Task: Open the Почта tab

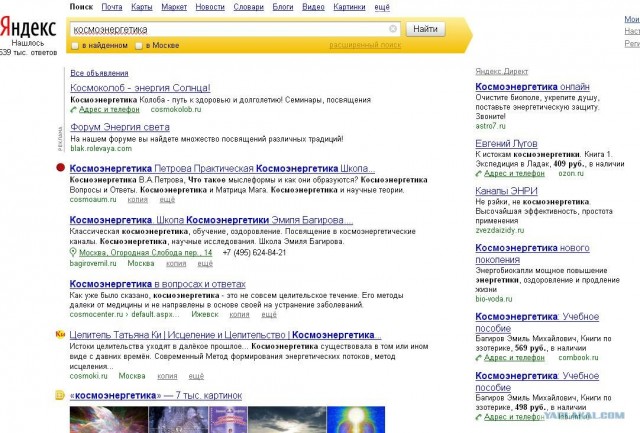Action: coord(112,7)
